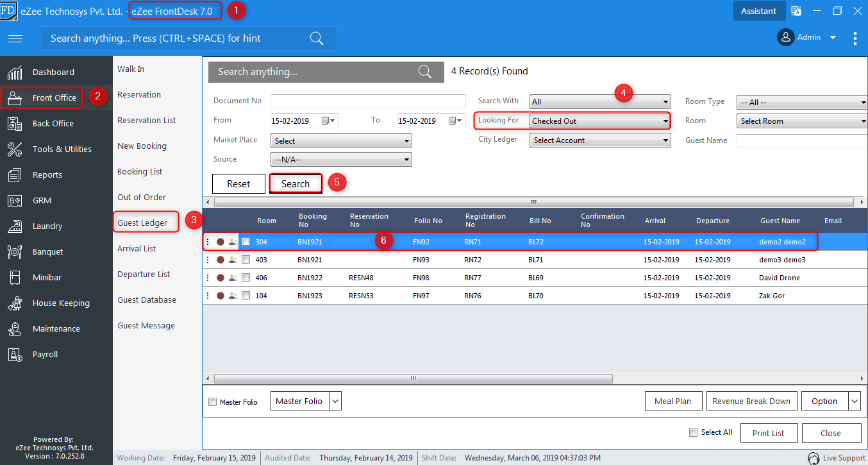Screen dimensions: 868x465
Task: Click the top search magnifier icon
Action: pos(317,38)
